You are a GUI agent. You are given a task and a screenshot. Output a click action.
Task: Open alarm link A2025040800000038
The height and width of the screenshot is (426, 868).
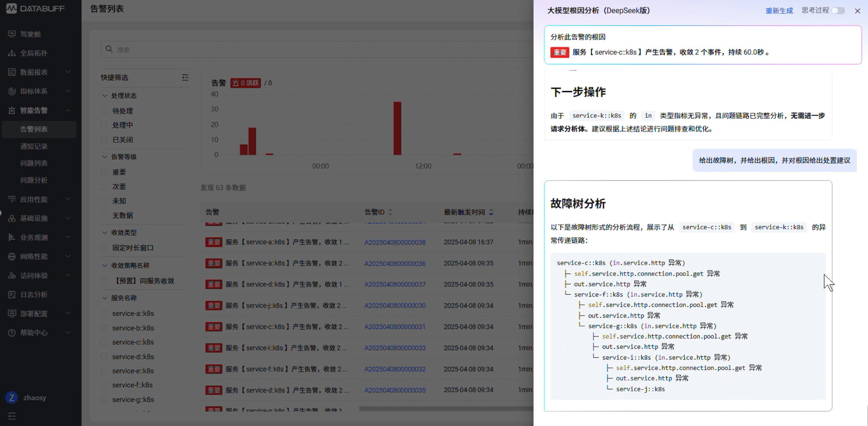[395, 242]
